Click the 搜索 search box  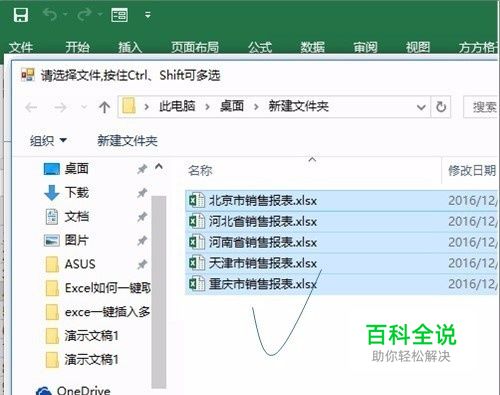pos(481,107)
